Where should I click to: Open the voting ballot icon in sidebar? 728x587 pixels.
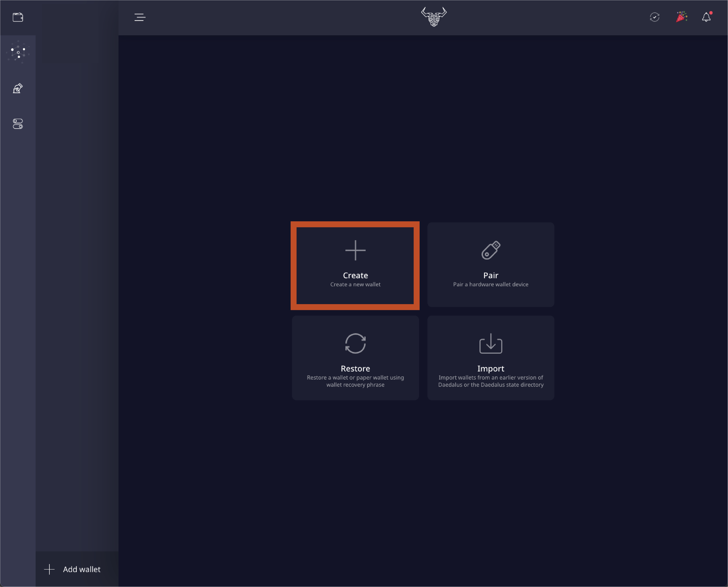click(18, 89)
